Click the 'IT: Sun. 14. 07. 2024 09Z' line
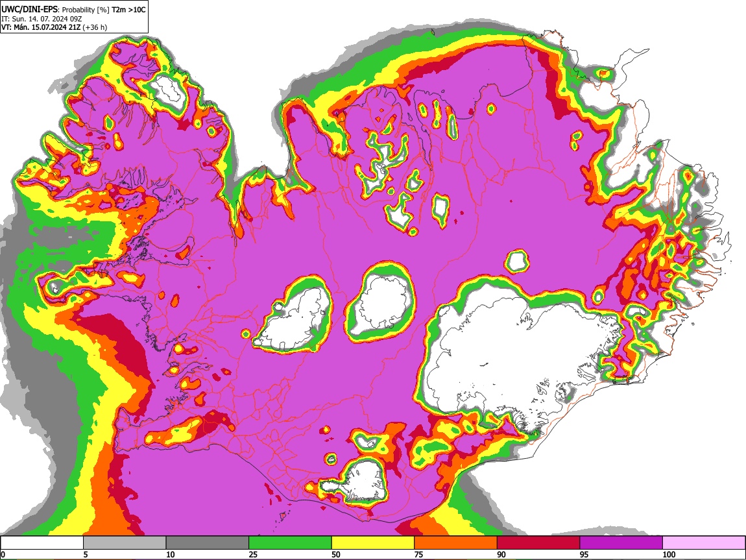The image size is (746, 560). [x=42, y=19]
